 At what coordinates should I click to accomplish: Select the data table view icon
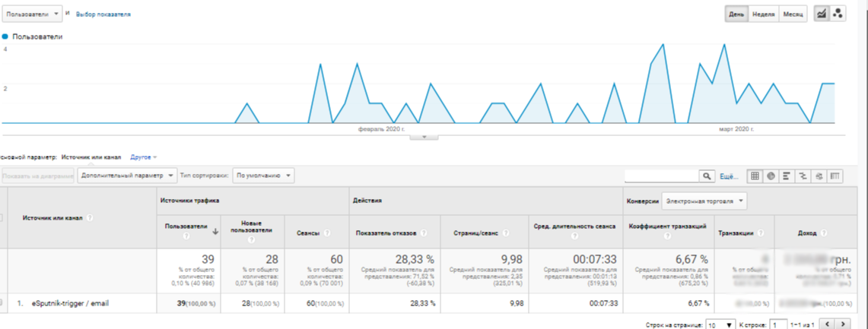tap(755, 176)
